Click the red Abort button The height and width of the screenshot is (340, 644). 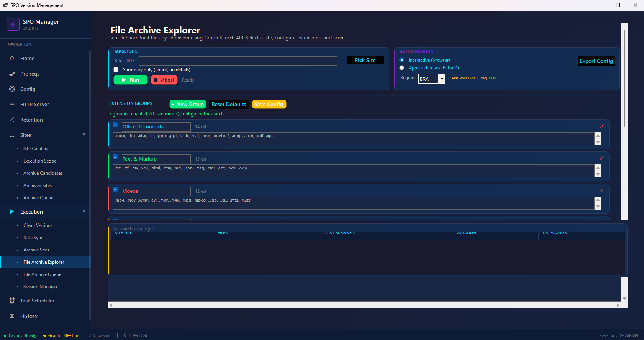click(x=164, y=80)
